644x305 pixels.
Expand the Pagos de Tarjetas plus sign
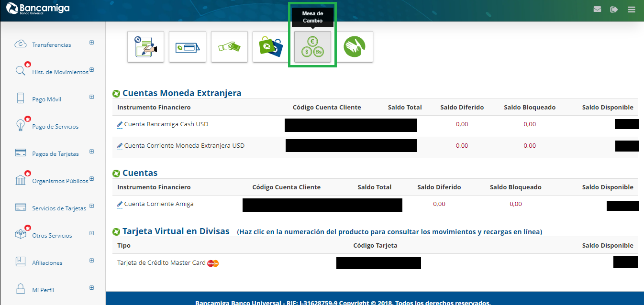pyautogui.click(x=91, y=152)
